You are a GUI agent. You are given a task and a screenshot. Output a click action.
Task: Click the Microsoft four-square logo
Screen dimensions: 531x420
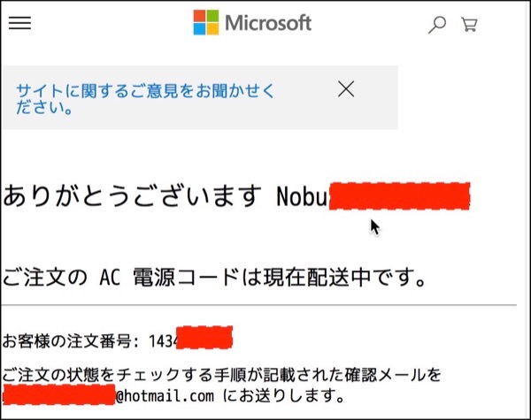pyautogui.click(x=206, y=23)
